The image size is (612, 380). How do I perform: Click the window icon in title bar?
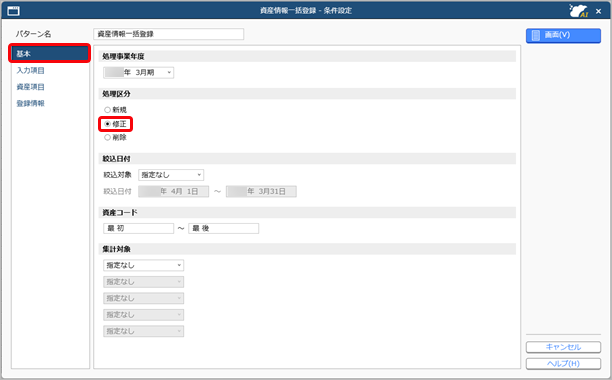13,11
